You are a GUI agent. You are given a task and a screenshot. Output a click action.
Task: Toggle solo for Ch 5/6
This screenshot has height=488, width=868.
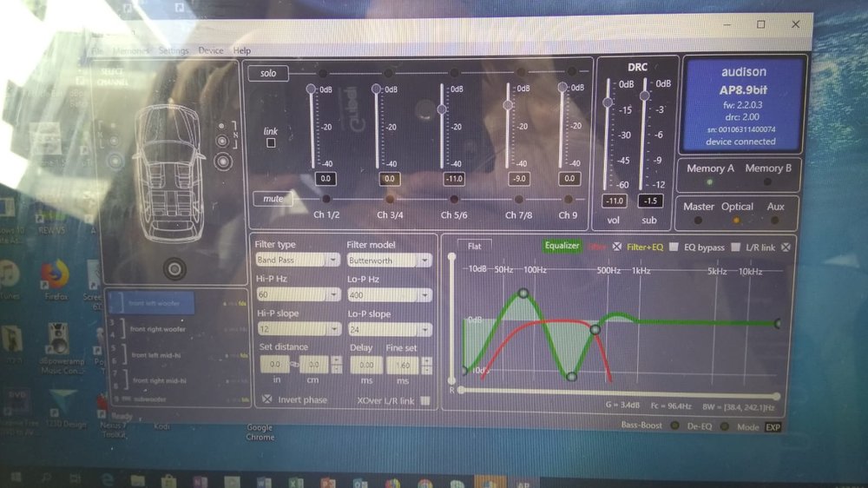(x=454, y=72)
